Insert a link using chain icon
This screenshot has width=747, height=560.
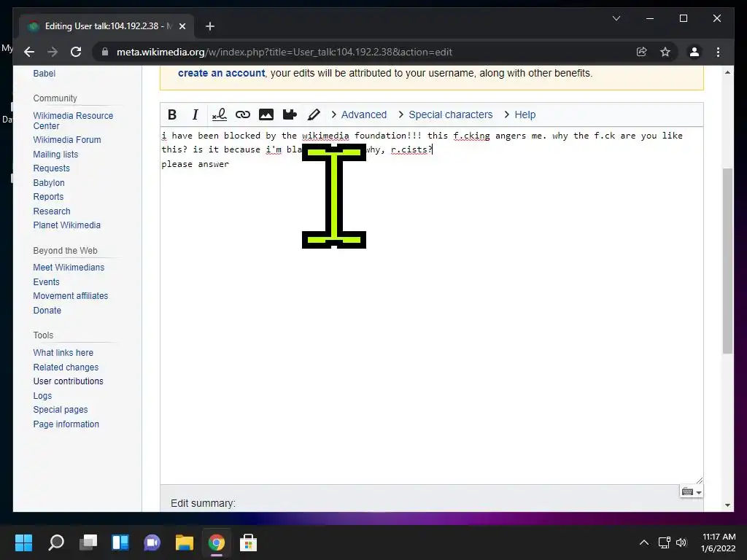coord(242,114)
